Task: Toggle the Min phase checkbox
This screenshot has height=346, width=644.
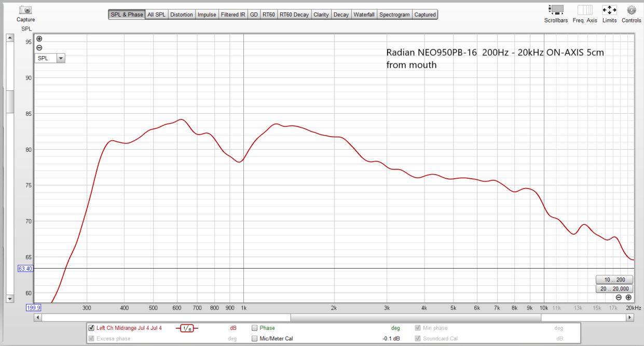Action: point(418,328)
